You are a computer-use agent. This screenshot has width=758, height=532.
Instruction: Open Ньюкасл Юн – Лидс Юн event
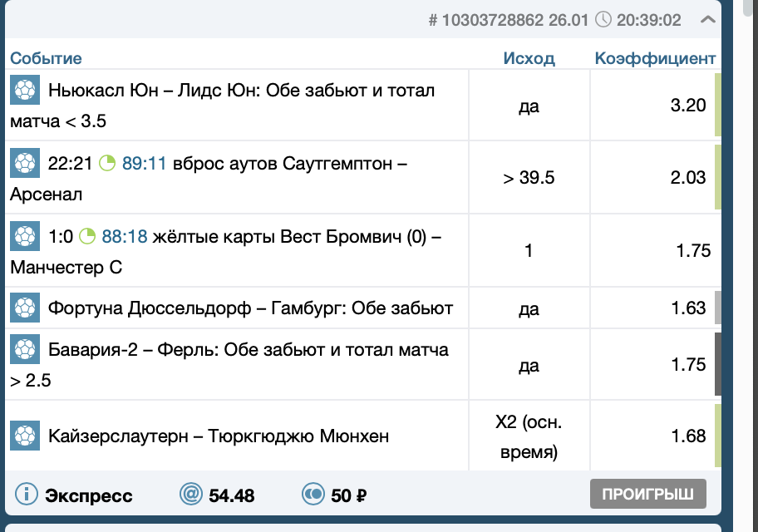223,106
